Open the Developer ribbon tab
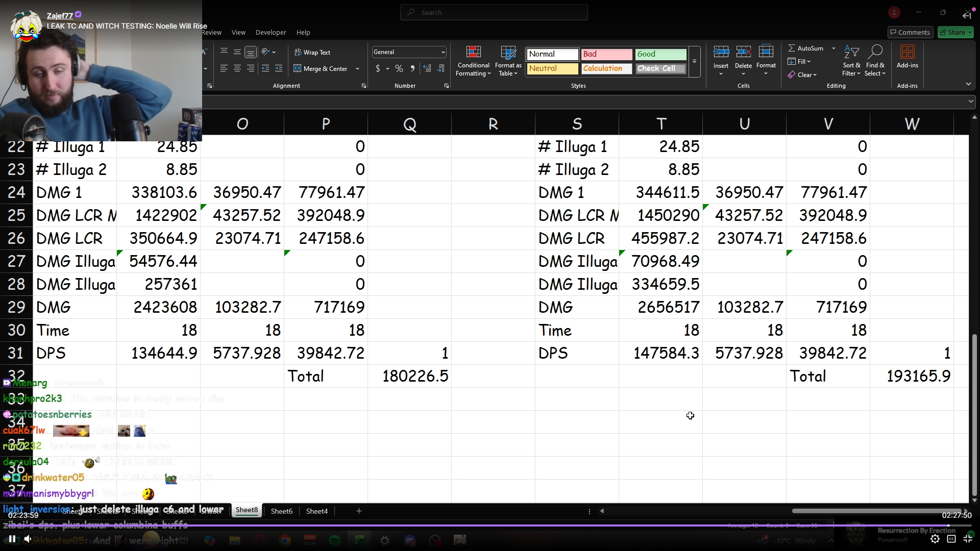This screenshot has width=980, height=551. [271, 32]
